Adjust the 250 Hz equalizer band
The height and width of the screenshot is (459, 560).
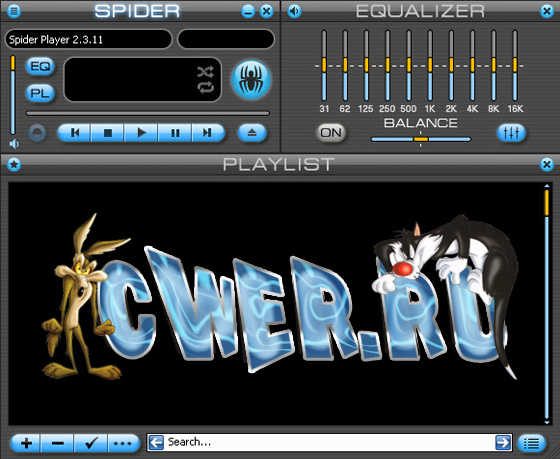click(388, 66)
